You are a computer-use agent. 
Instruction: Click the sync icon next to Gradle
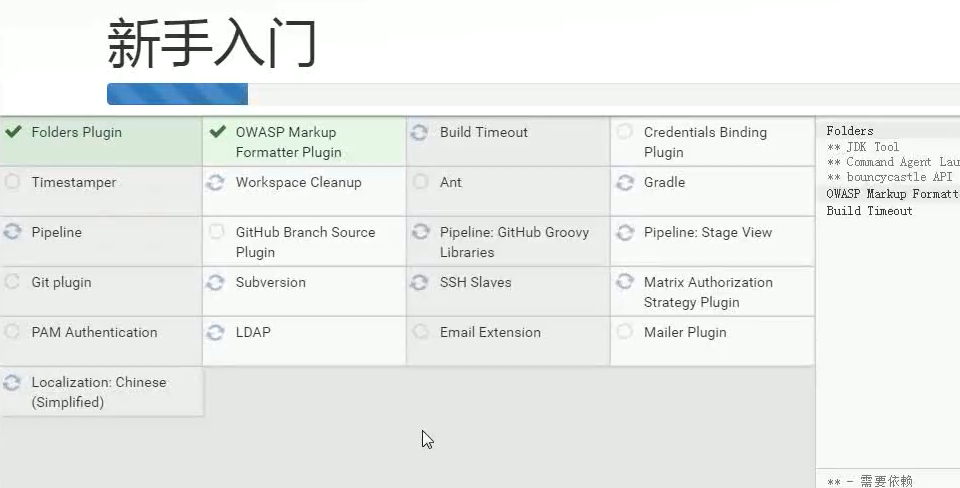(x=624, y=182)
